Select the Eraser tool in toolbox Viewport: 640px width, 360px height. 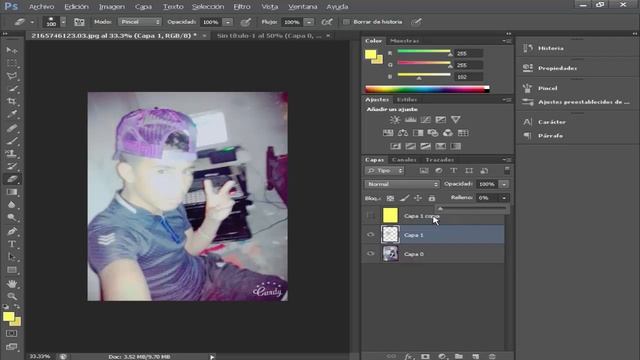[12, 179]
